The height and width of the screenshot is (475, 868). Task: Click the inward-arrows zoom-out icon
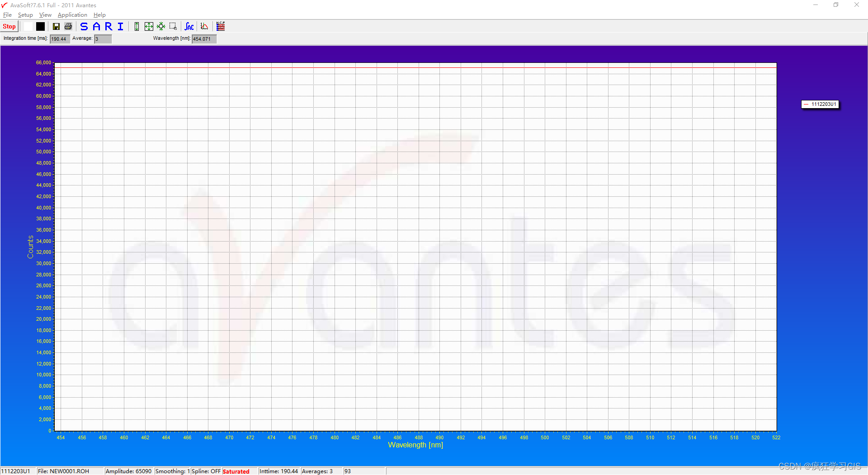click(x=161, y=27)
